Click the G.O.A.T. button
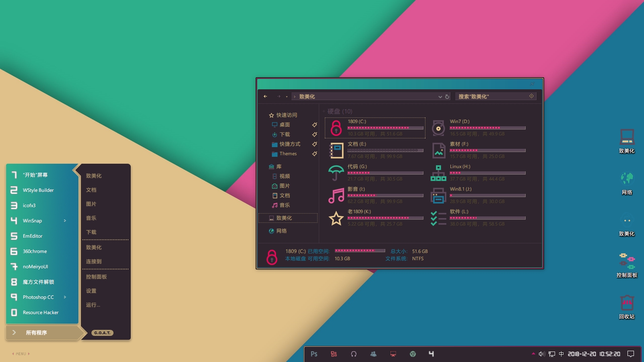This screenshot has height=362, width=644. (102, 333)
